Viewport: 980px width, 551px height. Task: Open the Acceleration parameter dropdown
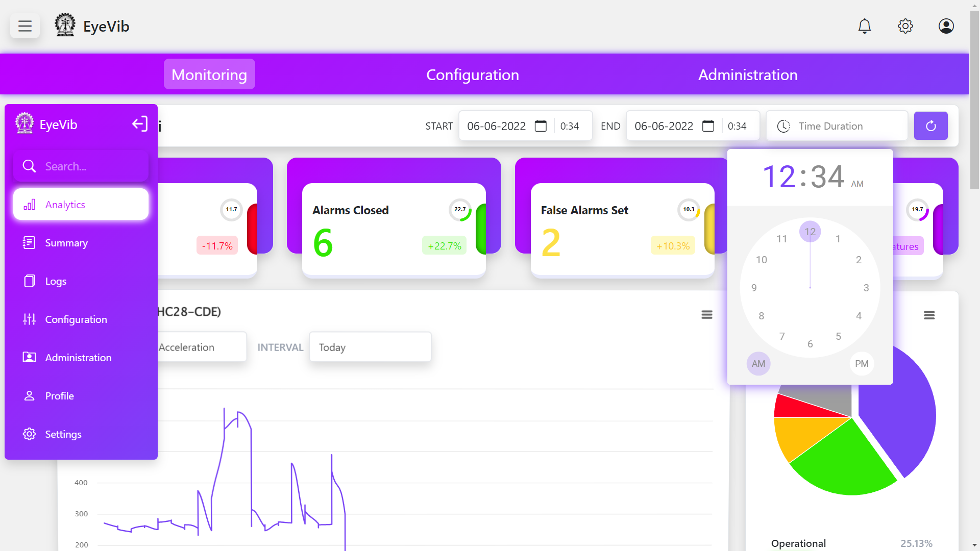(202, 347)
